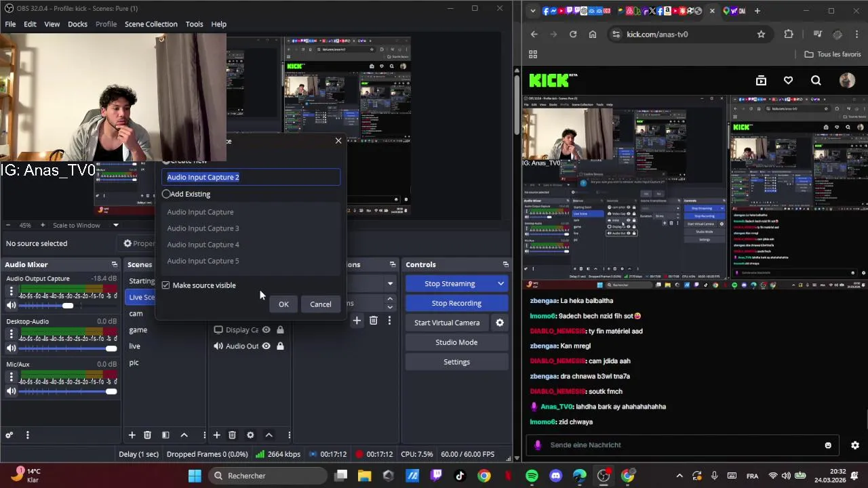Image resolution: width=868 pixels, height=488 pixels.
Task: Toggle Audio Output source visibility eye
Action: (267, 346)
